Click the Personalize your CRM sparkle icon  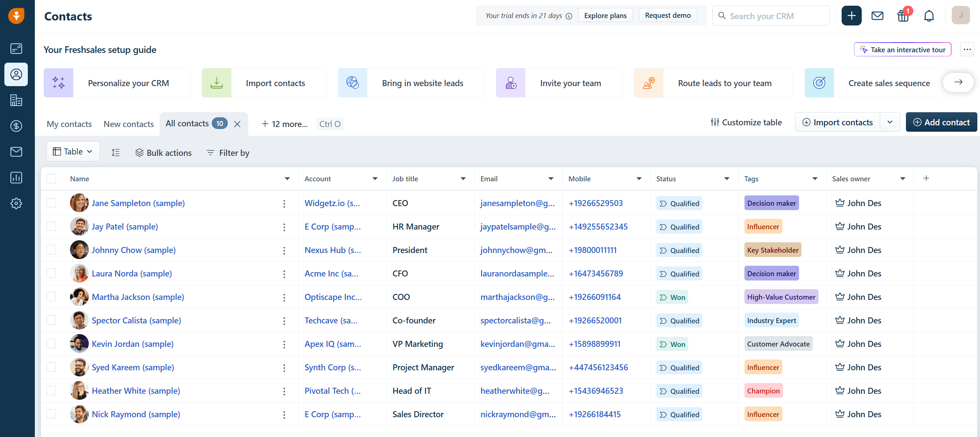(59, 82)
